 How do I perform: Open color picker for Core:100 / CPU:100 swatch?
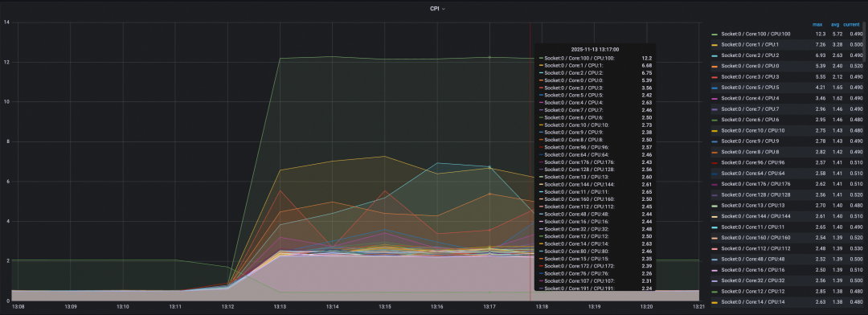714,35
